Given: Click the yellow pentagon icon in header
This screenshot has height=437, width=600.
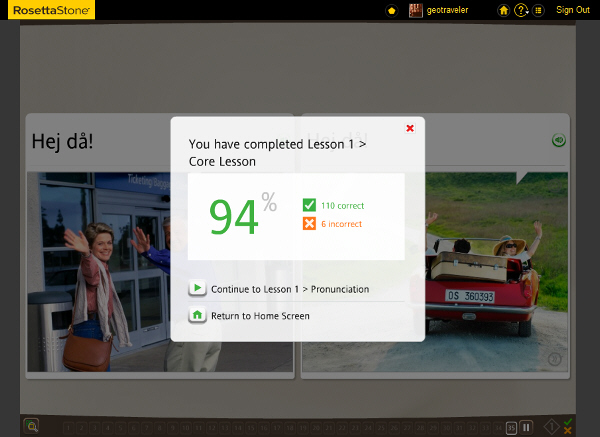Looking at the screenshot, I should click(391, 11).
